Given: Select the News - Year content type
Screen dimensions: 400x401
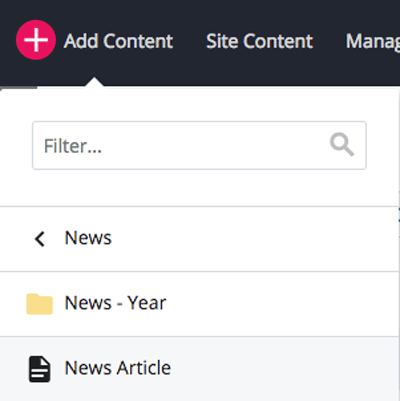Looking at the screenshot, I should point(199,304).
